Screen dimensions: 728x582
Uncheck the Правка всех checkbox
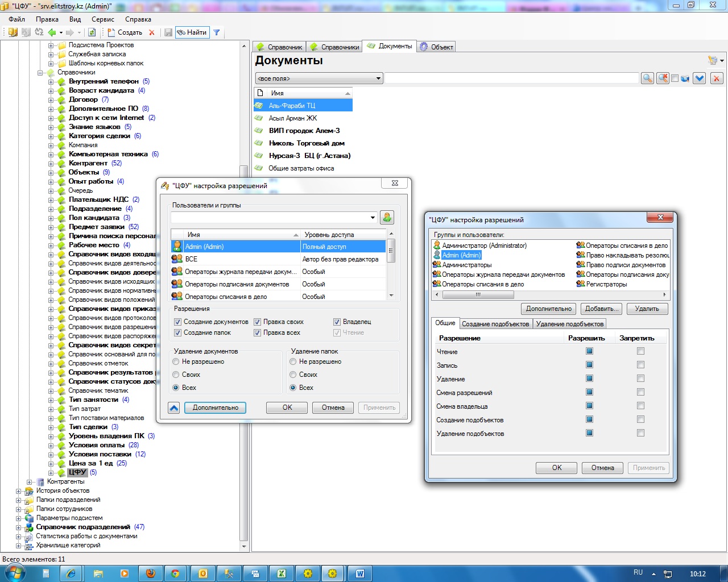click(258, 332)
